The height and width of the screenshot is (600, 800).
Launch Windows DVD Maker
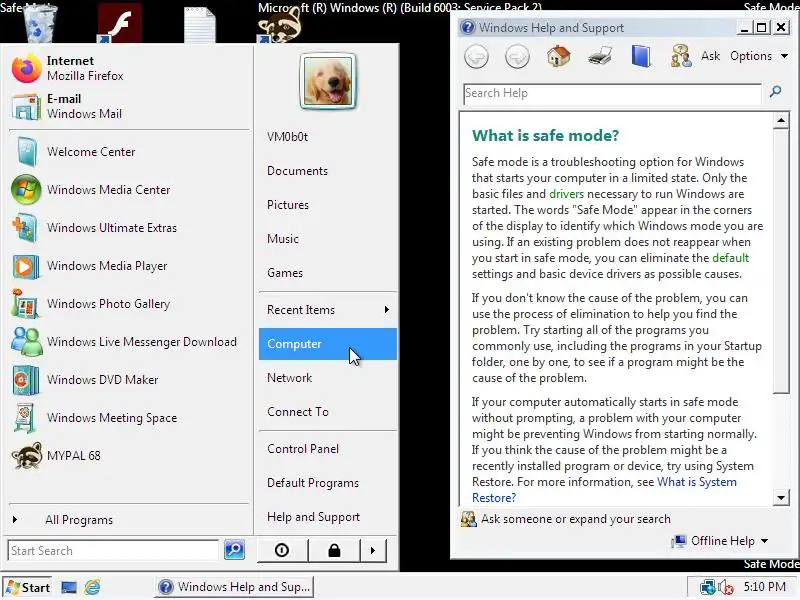[129, 380]
